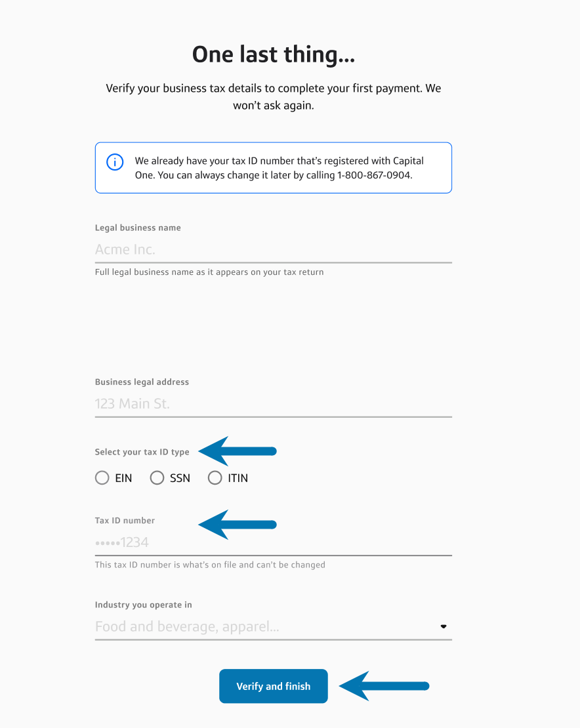
Task: Click the blue arrow beside tax ID type
Action: tap(238, 451)
